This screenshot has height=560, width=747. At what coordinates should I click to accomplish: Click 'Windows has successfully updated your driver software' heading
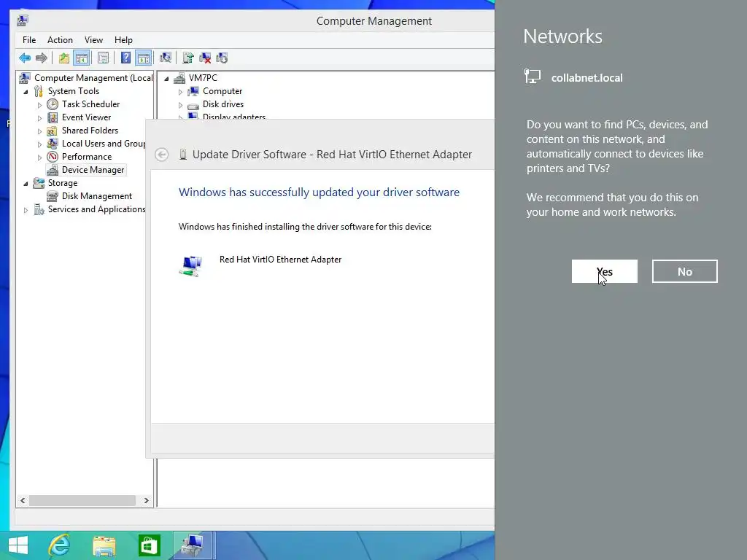(320, 192)
